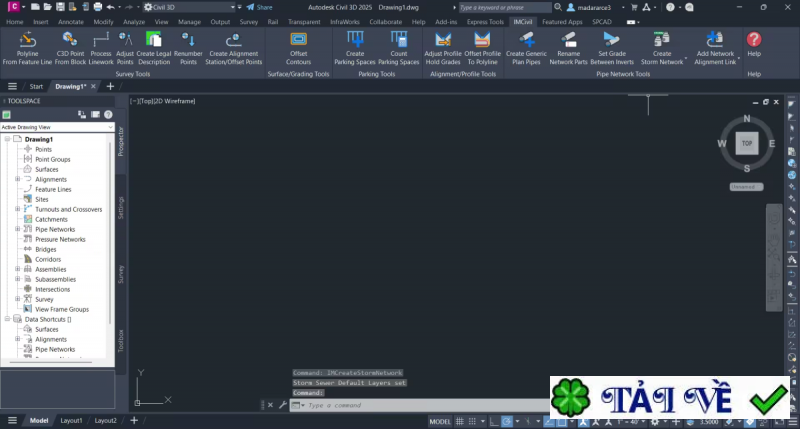This screenshot has width=800, height=429.
Task: Open the Adjust Points tool
Action: pyautogui.click(x=125, y=48)
